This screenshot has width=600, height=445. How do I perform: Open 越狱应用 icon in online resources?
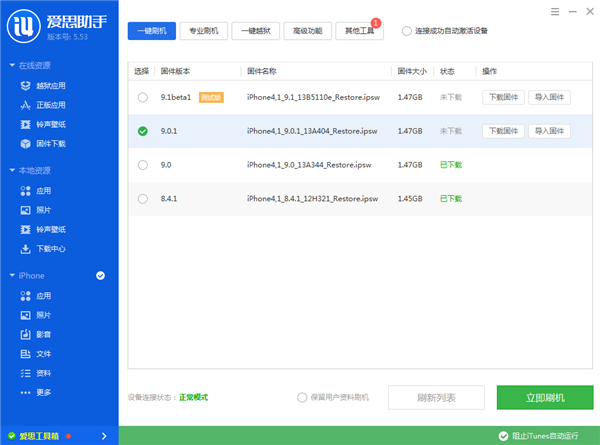[25, 86]
